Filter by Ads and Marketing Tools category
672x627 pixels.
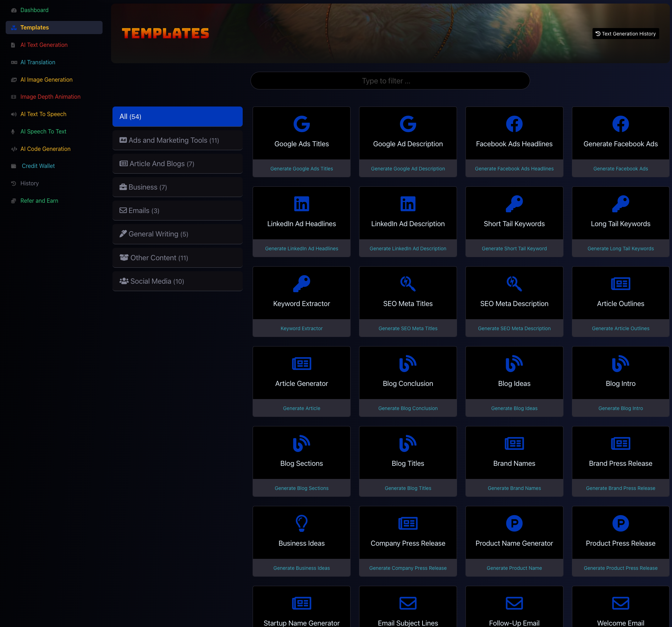click(177, 140)
